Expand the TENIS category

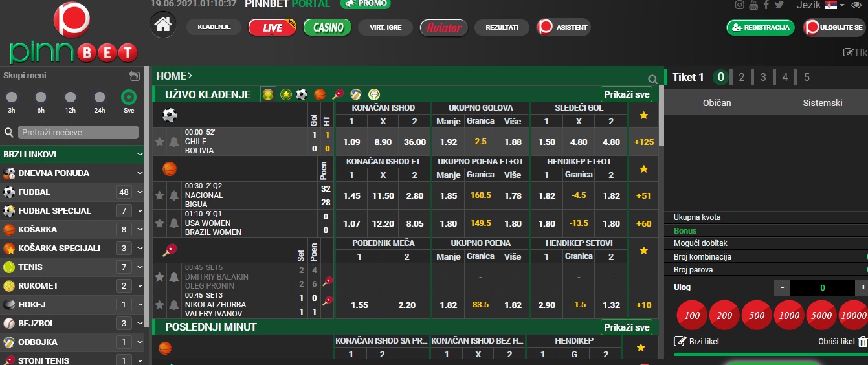(x=73, y=267)
